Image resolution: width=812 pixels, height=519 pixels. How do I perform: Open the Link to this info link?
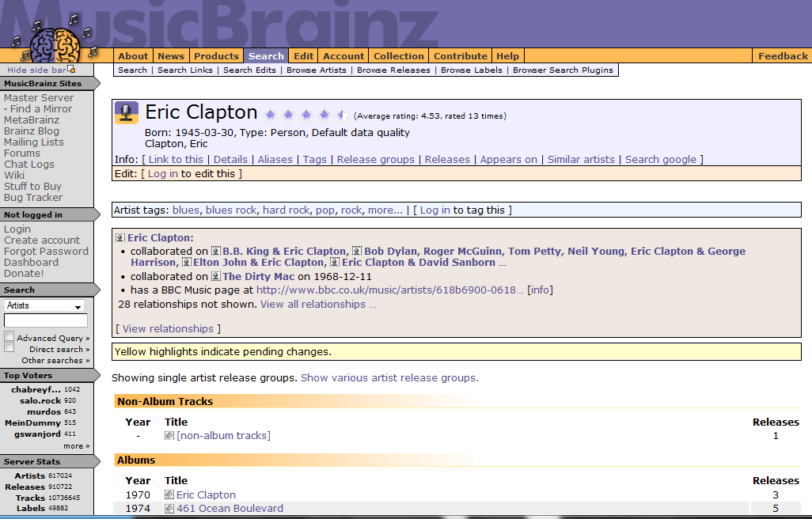tap(176, 159)
